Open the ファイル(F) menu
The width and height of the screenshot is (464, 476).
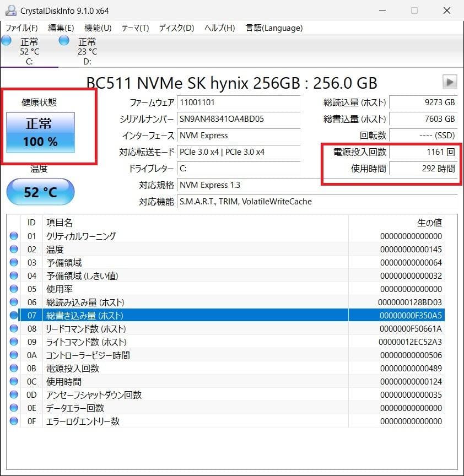click(21, 28)
